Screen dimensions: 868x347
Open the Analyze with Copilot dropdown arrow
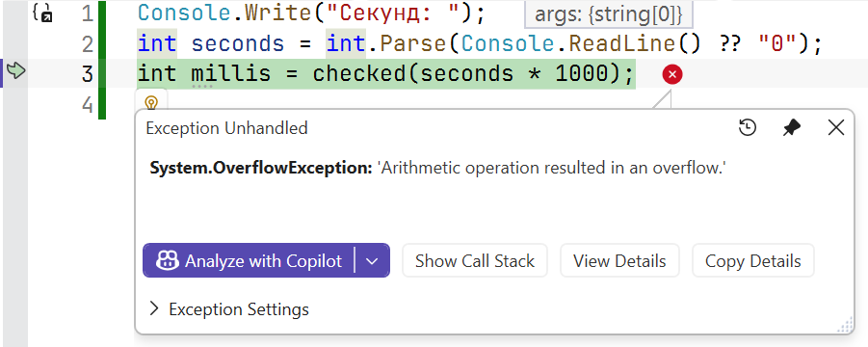coord(372,260)
